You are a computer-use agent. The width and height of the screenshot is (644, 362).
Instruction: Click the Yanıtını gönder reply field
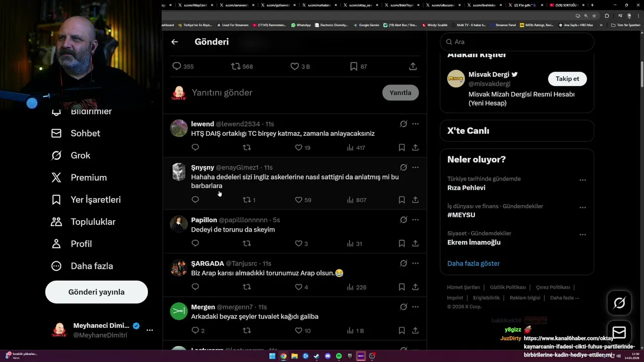pyautogui.click(x=284, y=93)
